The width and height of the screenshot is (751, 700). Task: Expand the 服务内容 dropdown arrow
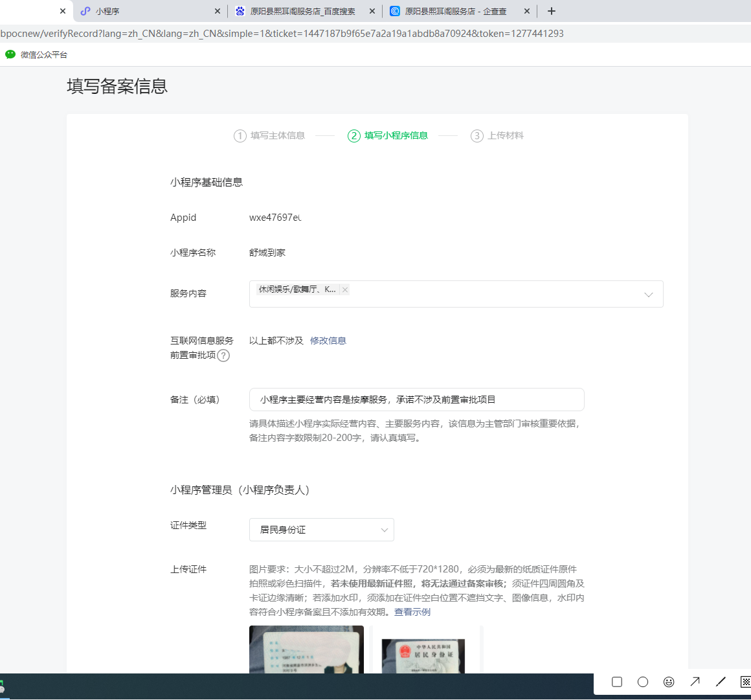(x=649, y=295)
